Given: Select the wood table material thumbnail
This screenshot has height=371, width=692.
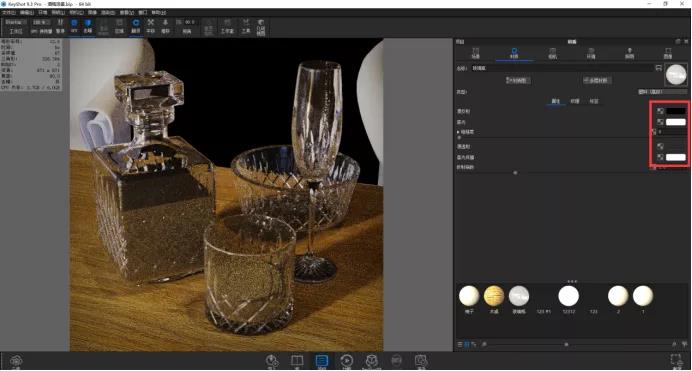Looking at the screenshot, I should click(494, 296).
